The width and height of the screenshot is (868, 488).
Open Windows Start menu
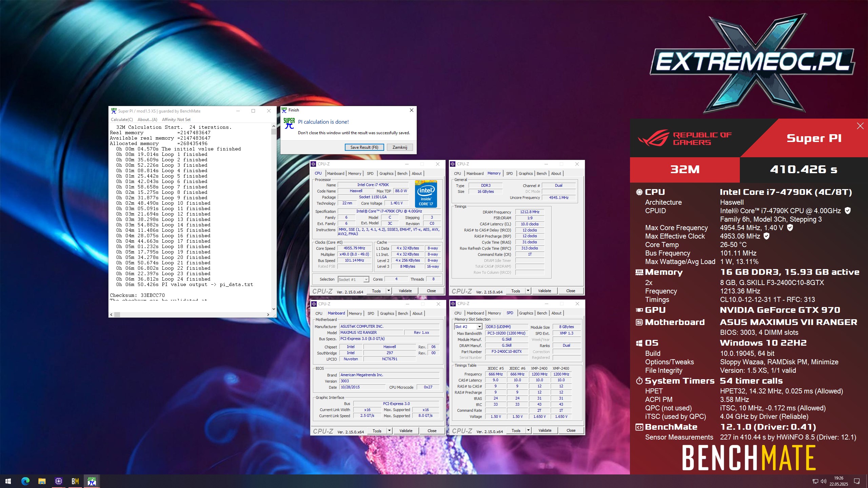[x=8, y=481]
